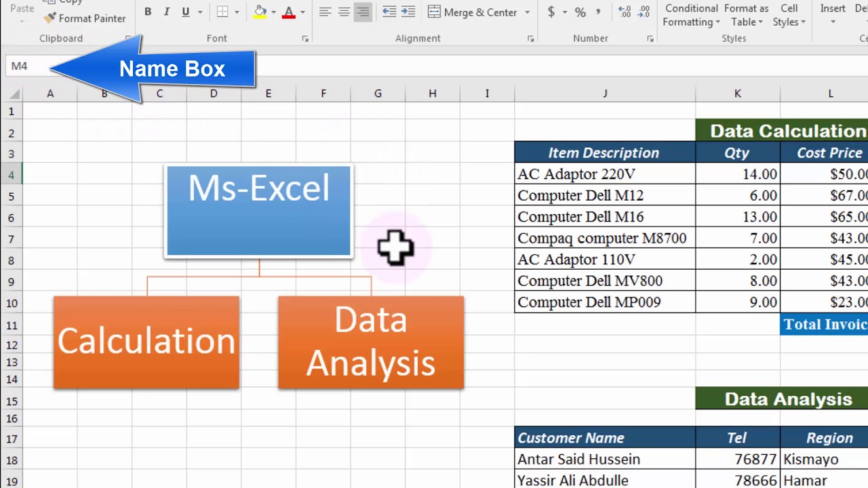Image resolution: width=868 pixels, height=488 pixels.
Task: Select the orange Calculation shape
Action: pyautogui.click(x=146, y=342)
